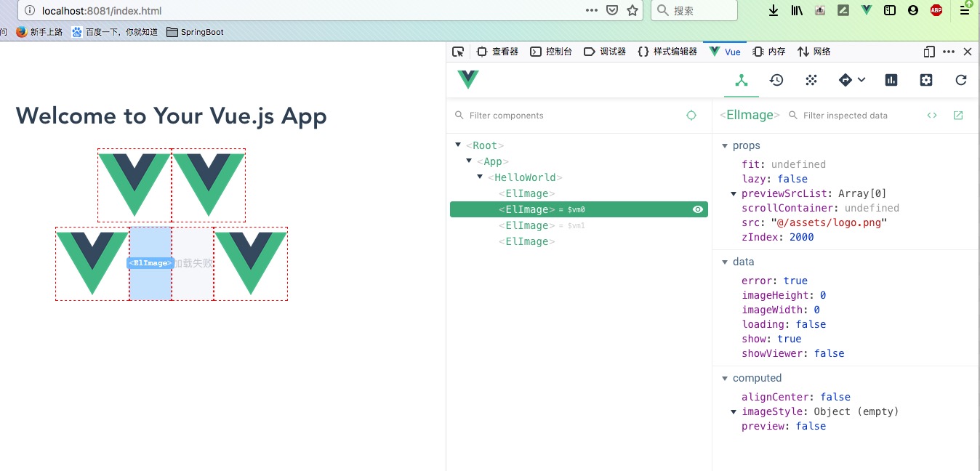Screen dimensions: 980x471
Task: Click the lazy: false prop
Action: tap(774, 179)
